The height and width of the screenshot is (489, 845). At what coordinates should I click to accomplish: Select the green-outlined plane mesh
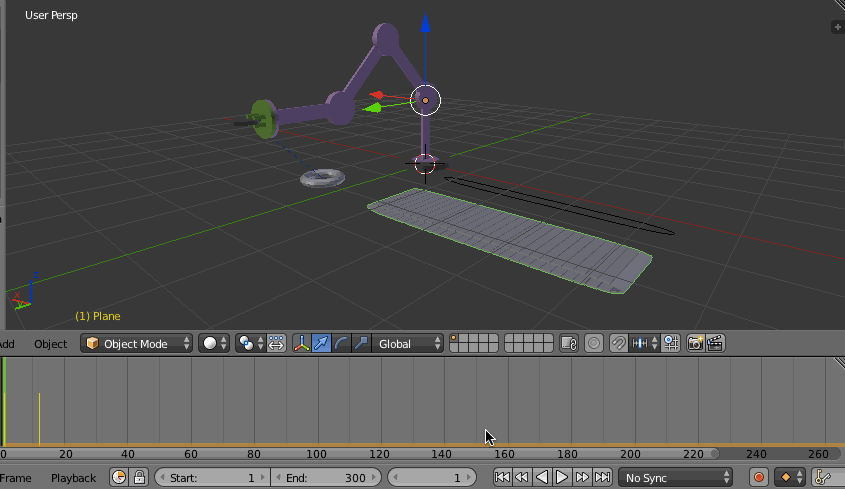pyautogui.click(x=510, y=240)
